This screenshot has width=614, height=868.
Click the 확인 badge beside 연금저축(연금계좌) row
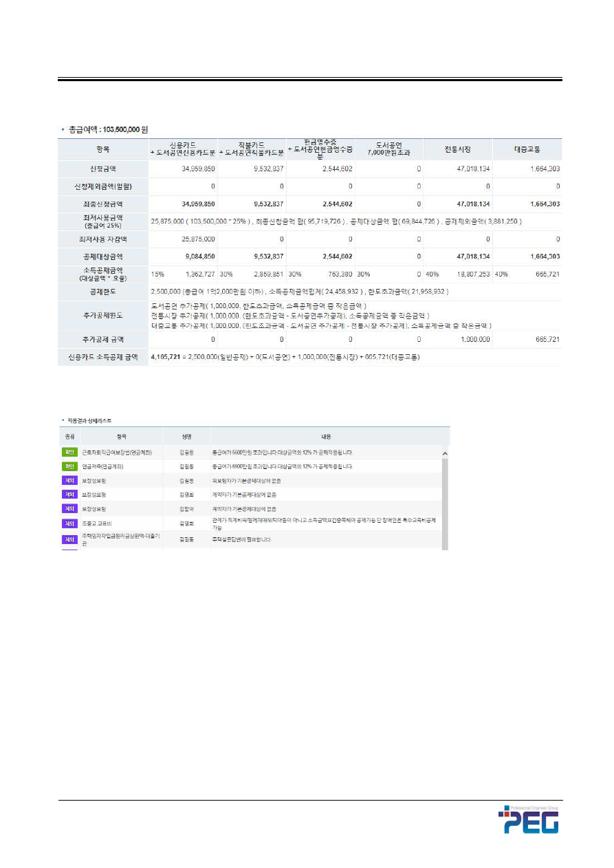pyautogui.click(x=69, y=466)
